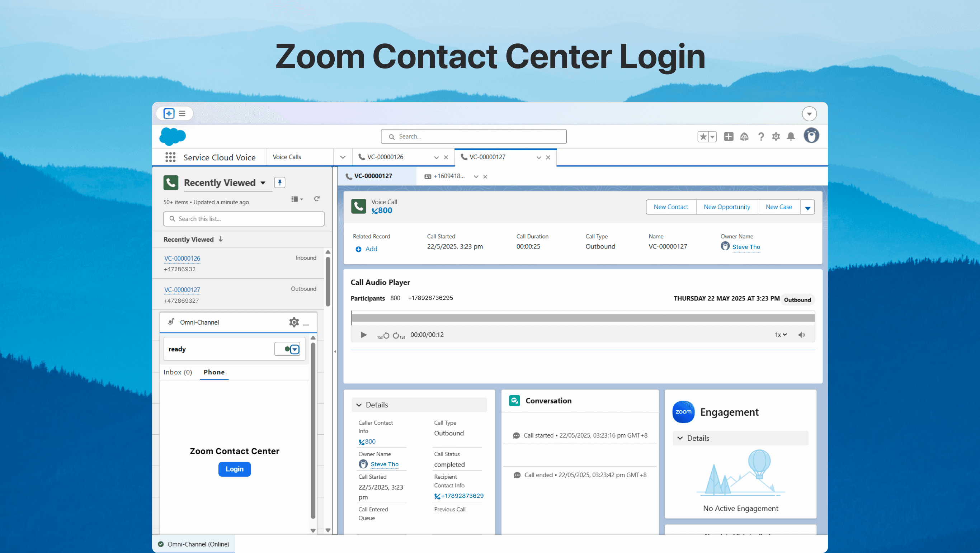Screen dimensions: 980x553
Task: Open the Favorites star icon
Action: tap(703, 137)
